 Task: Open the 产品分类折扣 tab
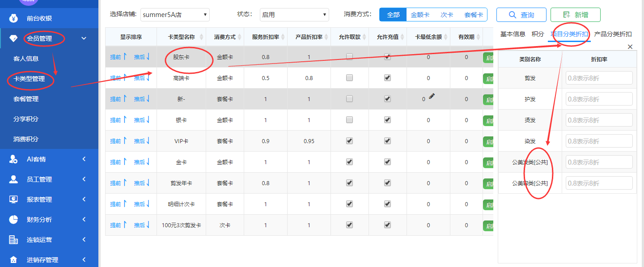[x=613, y=34]
